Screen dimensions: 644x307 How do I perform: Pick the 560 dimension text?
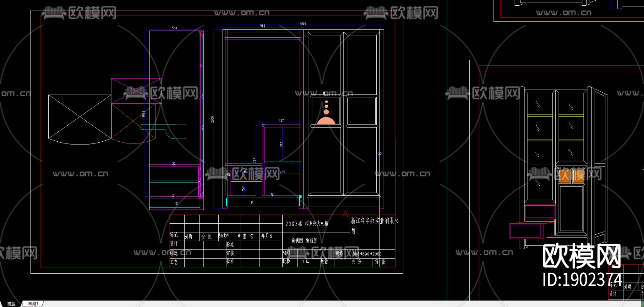174,28
